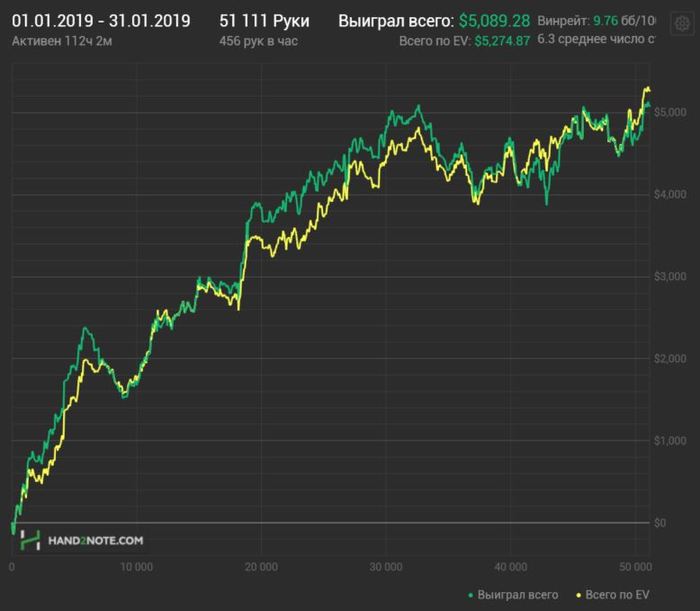The height and width of the screenshot is (611, 700).
Task: Click the 10 000 x-axis label
Action: [137, 567]
